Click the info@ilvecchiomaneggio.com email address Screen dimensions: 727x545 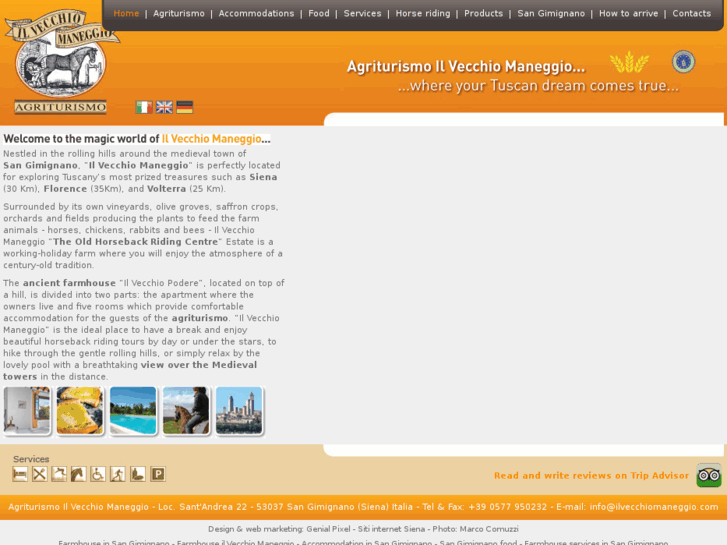[654, 507]
